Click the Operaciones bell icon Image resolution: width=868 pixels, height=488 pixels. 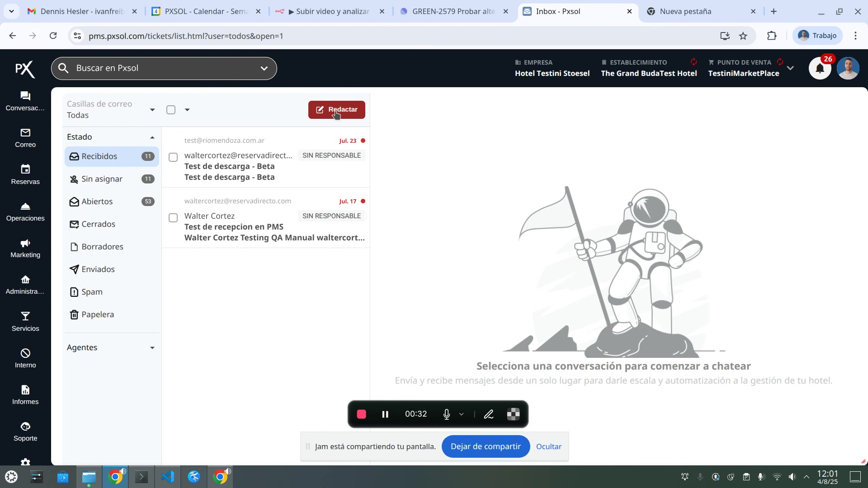pyautogui.click(x=25, y=206)
